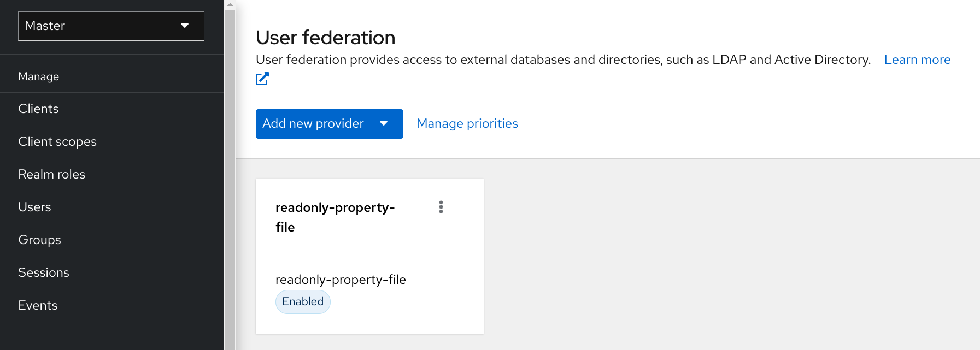Image resolution: width=980 pixels, height=350 pixels.
Task: View the Events section
Action: click(38, 305)
